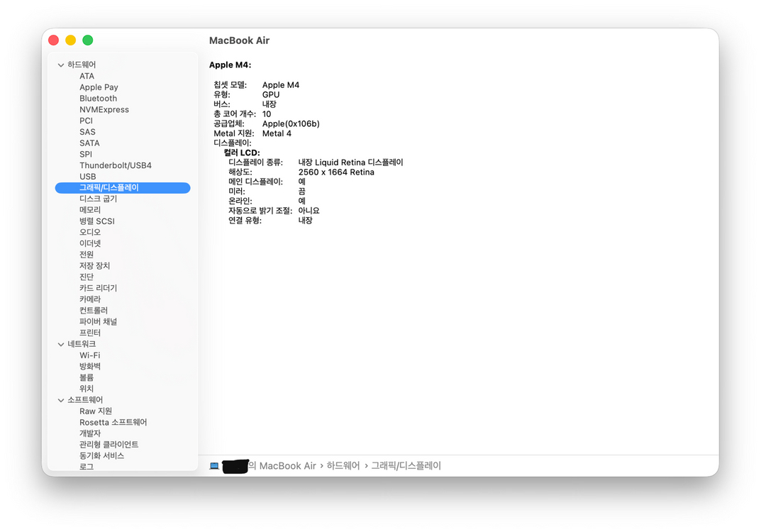Screen dimensions: 761x532
Task: Click the 유형 value GPU
Action: [x=271, y=95]
